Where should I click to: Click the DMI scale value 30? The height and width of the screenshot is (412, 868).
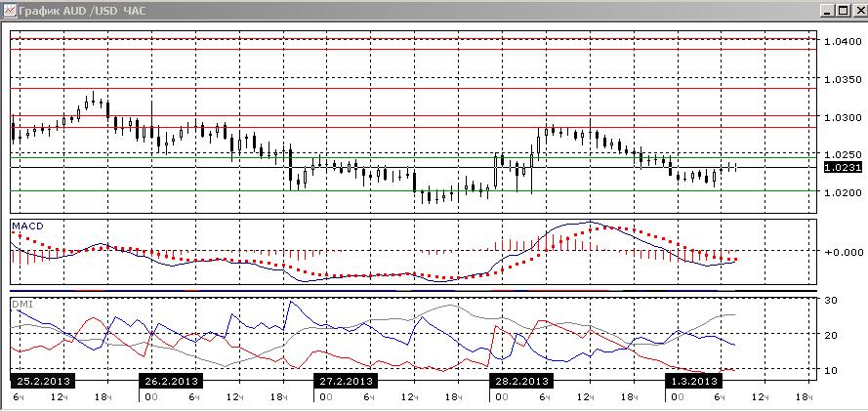coord(831,300)
